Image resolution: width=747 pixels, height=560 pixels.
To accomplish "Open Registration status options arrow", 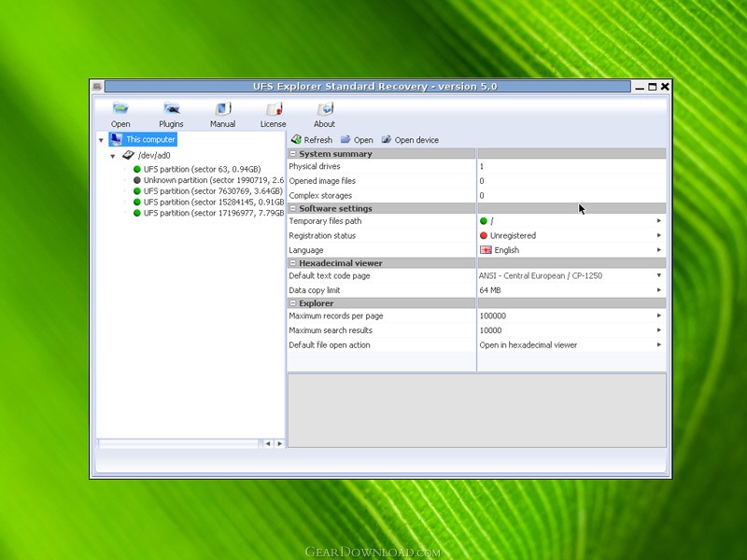I will 659,235.
